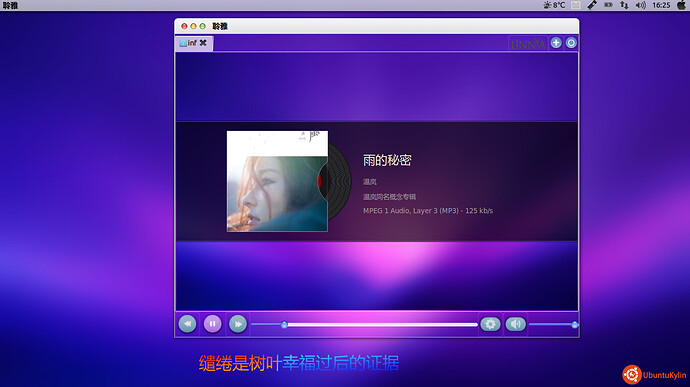Close the inf tab
The width and height of the screenshot is (690, 387).
point(203,43)
